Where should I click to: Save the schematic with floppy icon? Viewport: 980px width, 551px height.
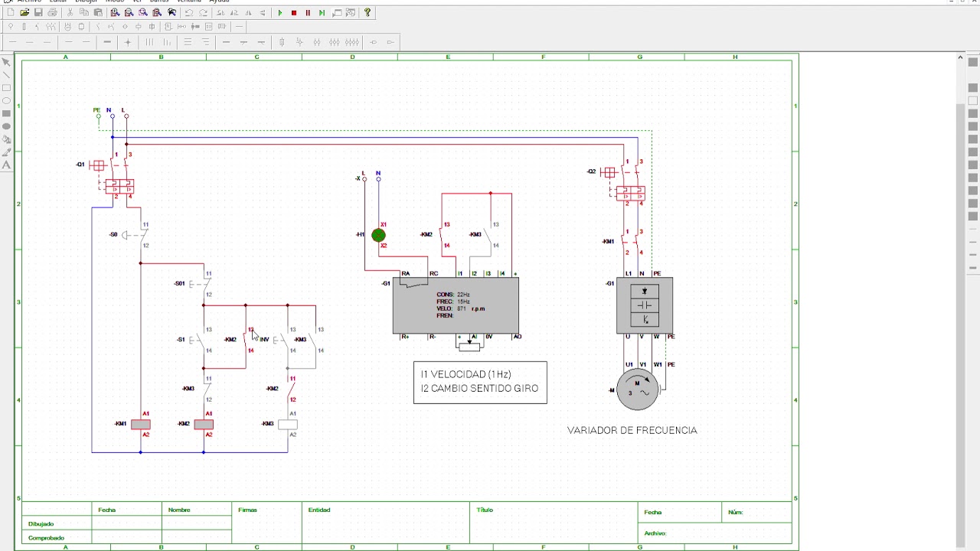(38, 12)
